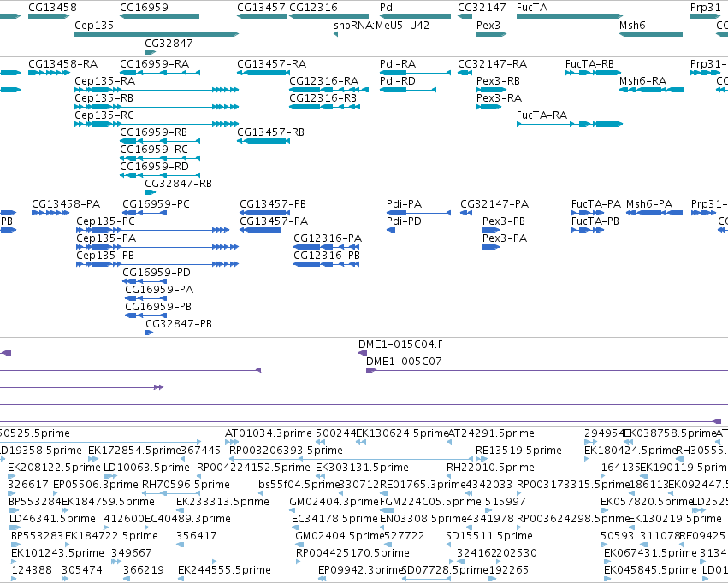The width and height of the screenshot is (728, 583).
Task: Select the EK067431.5prime EST label
Action: coord(650,553)
